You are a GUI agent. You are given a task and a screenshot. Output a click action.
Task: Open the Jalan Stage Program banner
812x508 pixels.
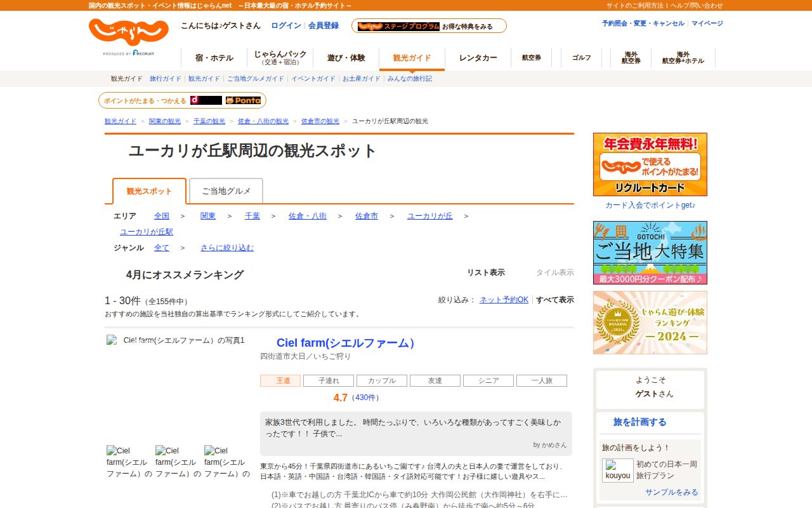pyautogui.click(x=429, y=26)
